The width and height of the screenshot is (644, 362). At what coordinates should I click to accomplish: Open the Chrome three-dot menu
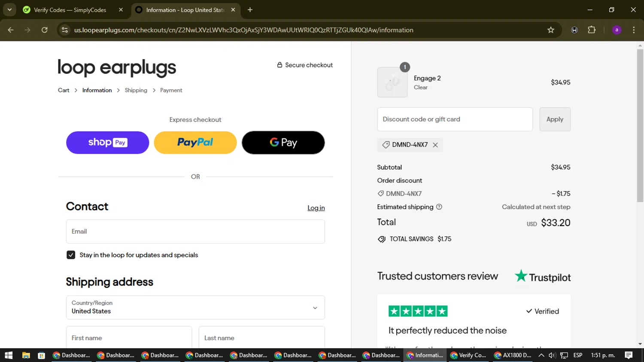coord(634,30)
